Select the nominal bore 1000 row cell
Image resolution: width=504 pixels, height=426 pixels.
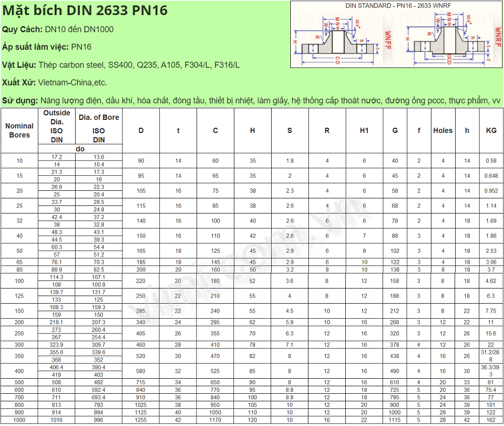(20, 420)
